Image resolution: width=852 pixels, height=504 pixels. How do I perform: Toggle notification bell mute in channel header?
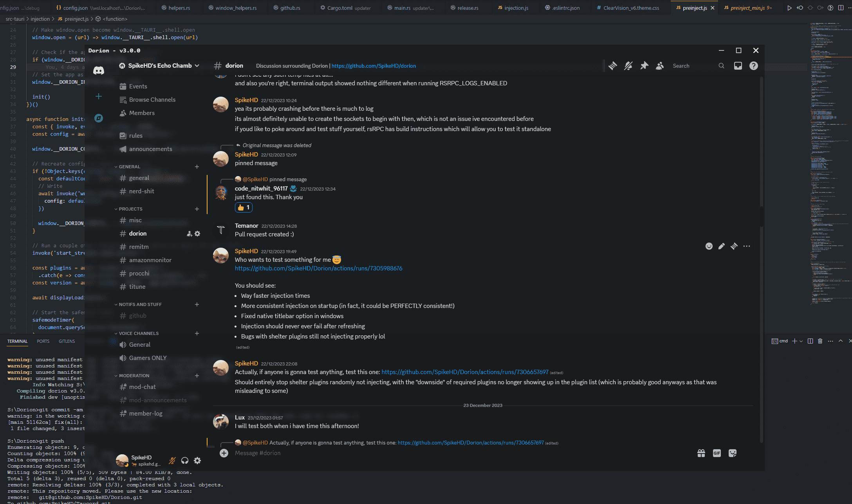[628, 66]
